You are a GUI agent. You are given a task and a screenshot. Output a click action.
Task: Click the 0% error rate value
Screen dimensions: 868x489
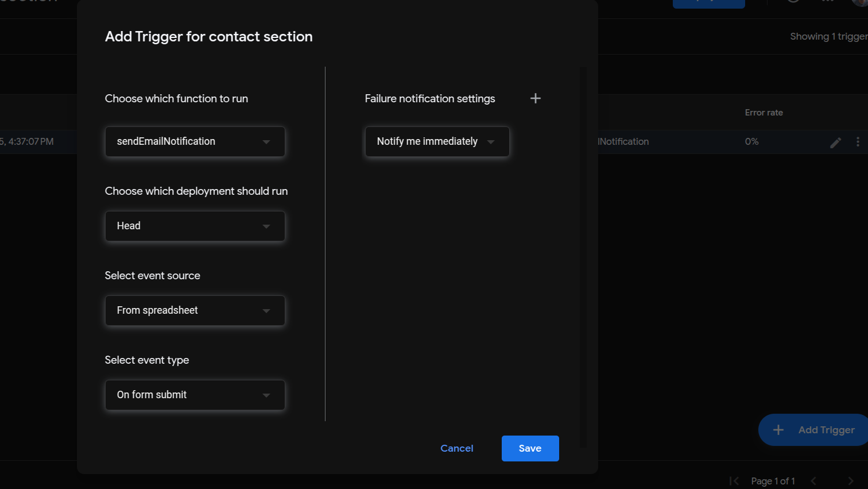[x=751, y=141]
